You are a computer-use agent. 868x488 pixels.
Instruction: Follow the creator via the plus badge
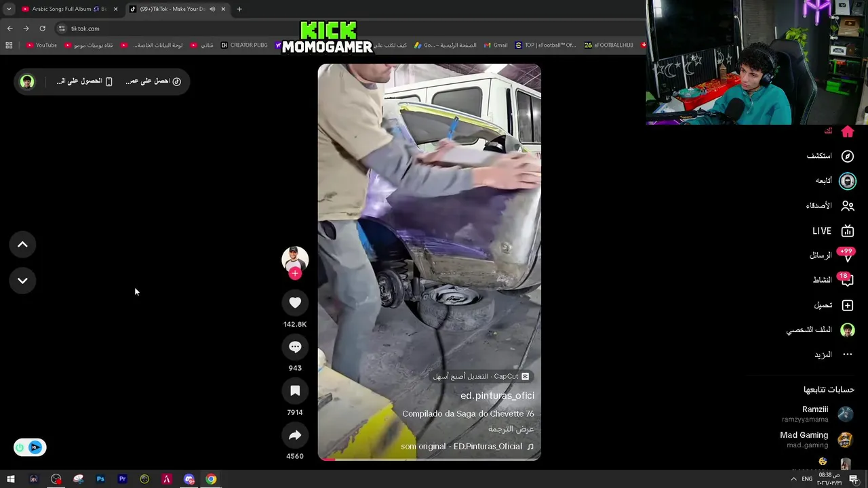click(295, 273)
